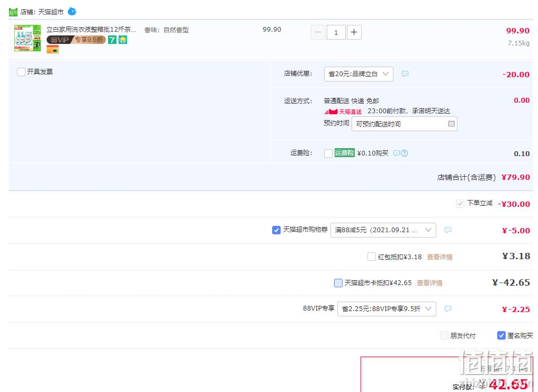This screenshot has width=538, height=392.
Task: Click the green 7-day return icon
Action: pos(112,40)
